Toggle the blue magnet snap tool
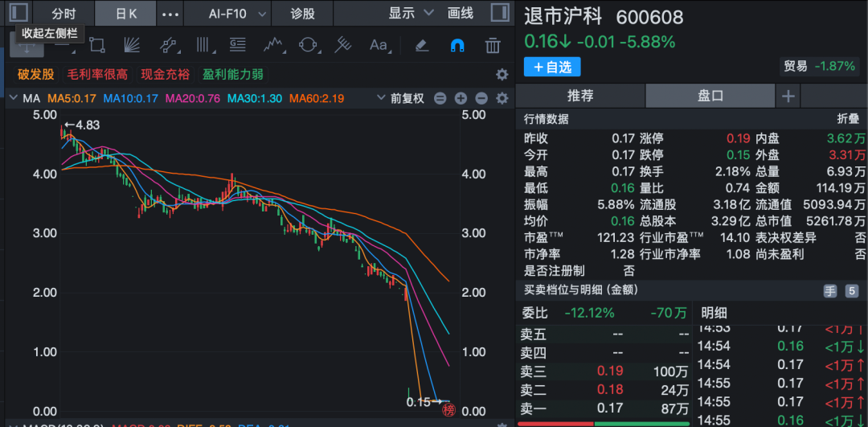 [457, 45]
